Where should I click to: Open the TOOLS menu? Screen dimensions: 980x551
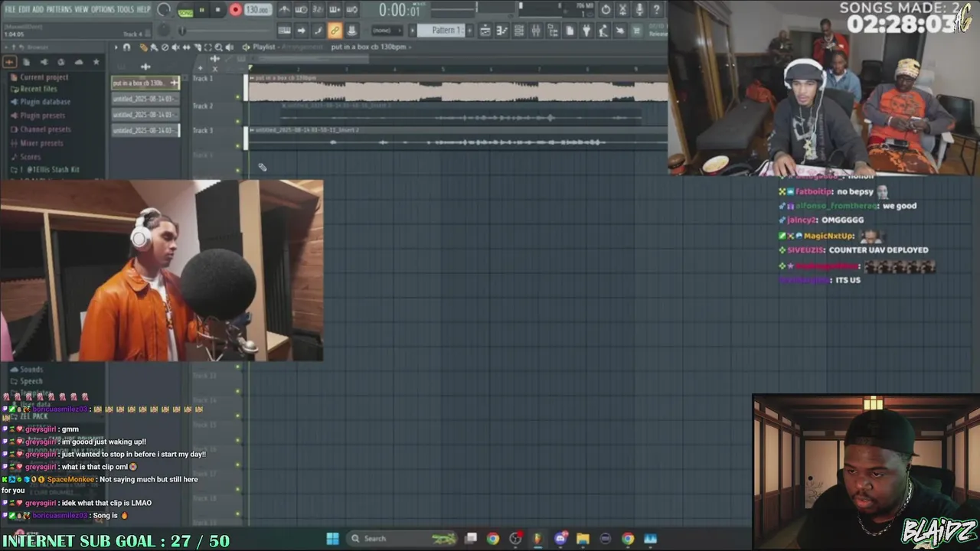[x=126, y=10]
